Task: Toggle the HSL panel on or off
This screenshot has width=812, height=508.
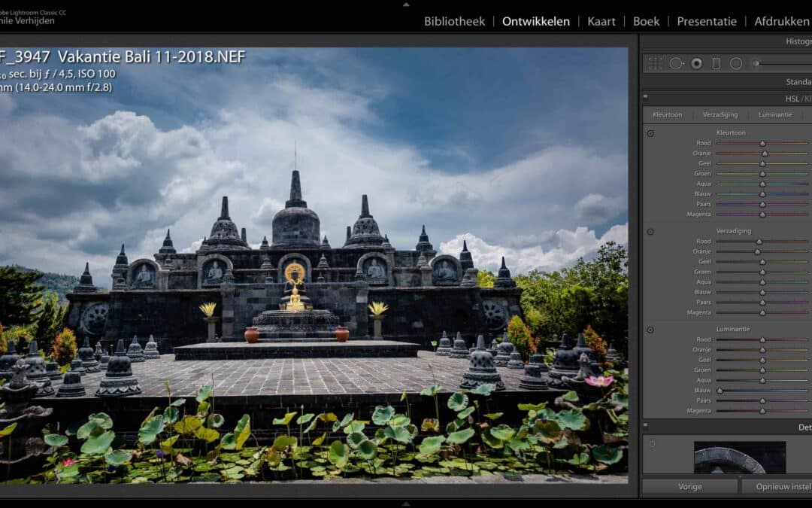Action: click(645, 97)
